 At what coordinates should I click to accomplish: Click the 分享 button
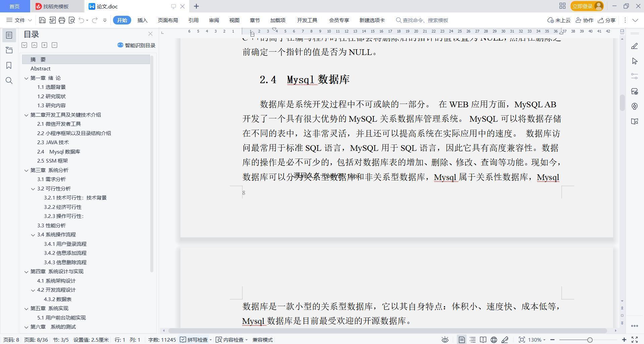tap(607, 20)
